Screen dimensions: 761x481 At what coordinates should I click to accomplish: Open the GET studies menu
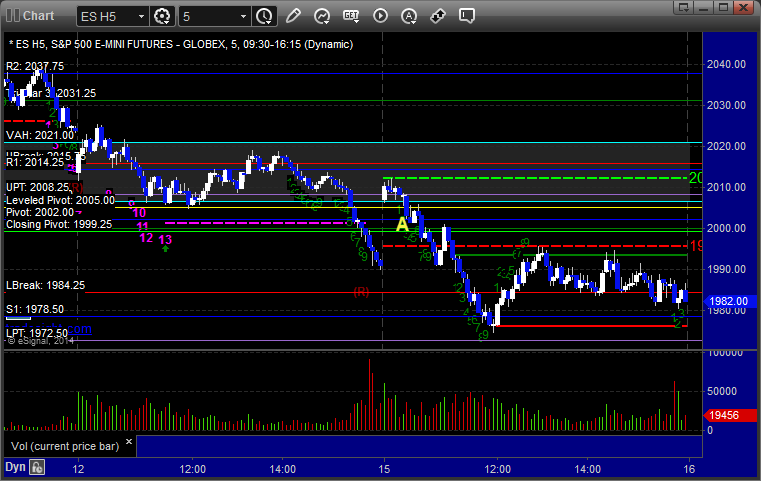coord(351,16)
